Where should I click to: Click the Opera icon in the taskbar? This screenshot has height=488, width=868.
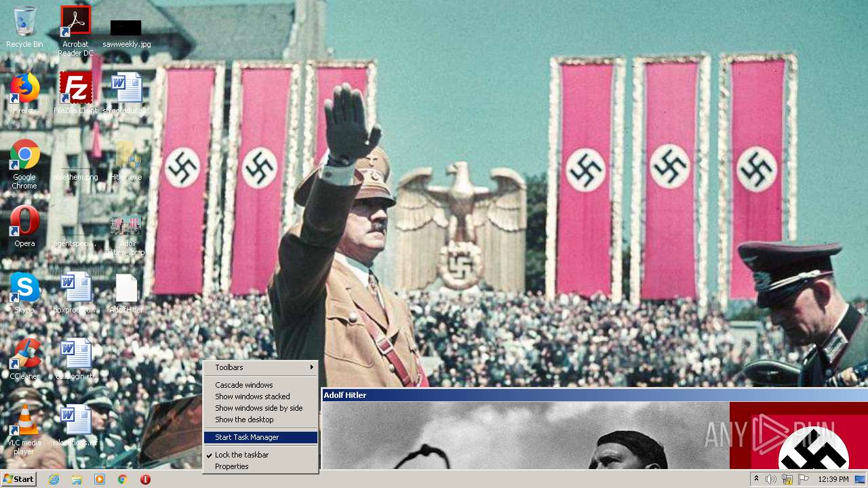click(x=145, y=479)
